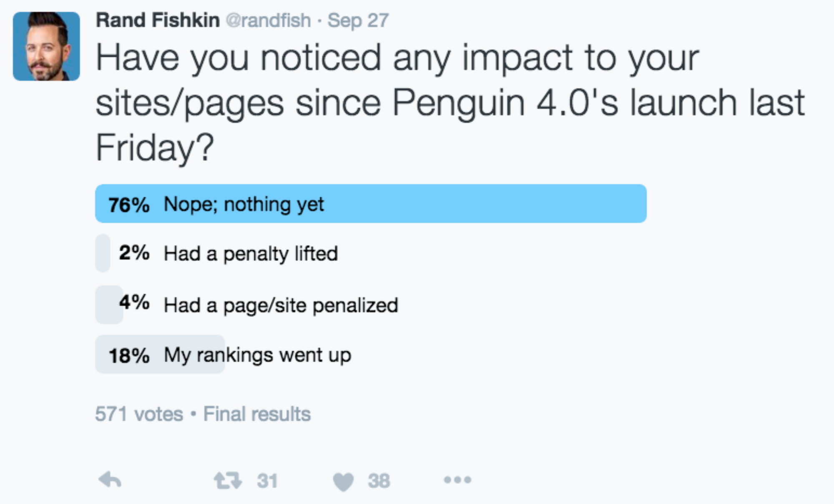Click the 2% poll percentage label
Screen dimensions: 834x504
[x=134, y=253]
